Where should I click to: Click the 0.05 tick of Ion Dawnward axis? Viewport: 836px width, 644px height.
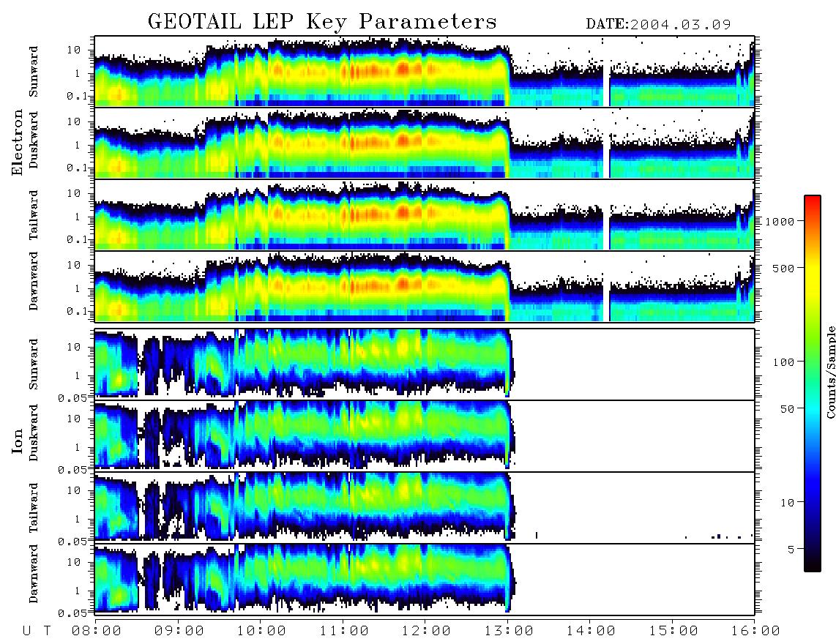72,613
